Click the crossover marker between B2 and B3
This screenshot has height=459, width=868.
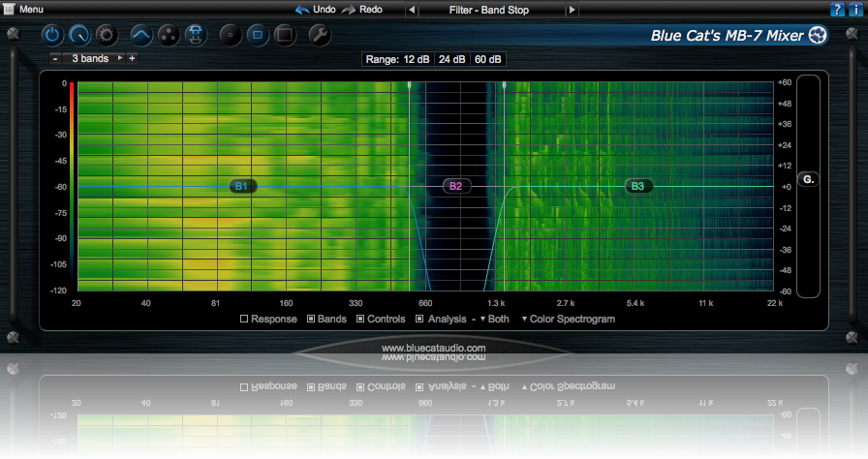click(x=504, y=86)
